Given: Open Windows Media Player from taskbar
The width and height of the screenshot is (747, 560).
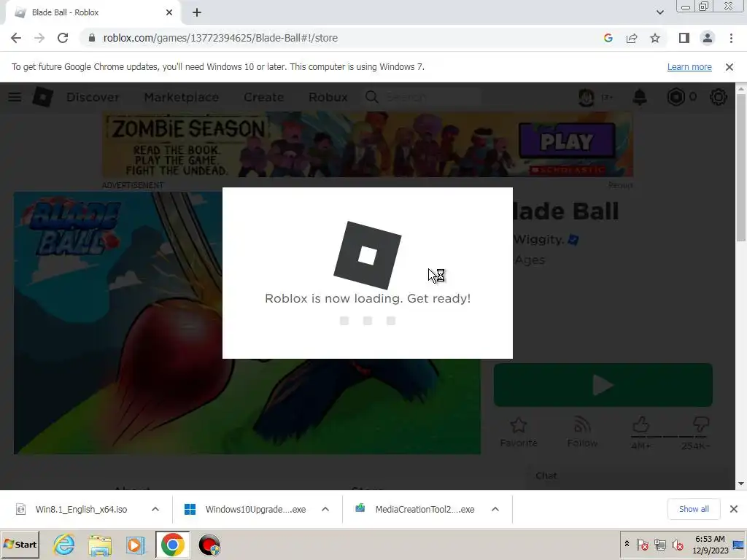Looking at the screenshot, I should pyautogui.click(x=135, y=545).
